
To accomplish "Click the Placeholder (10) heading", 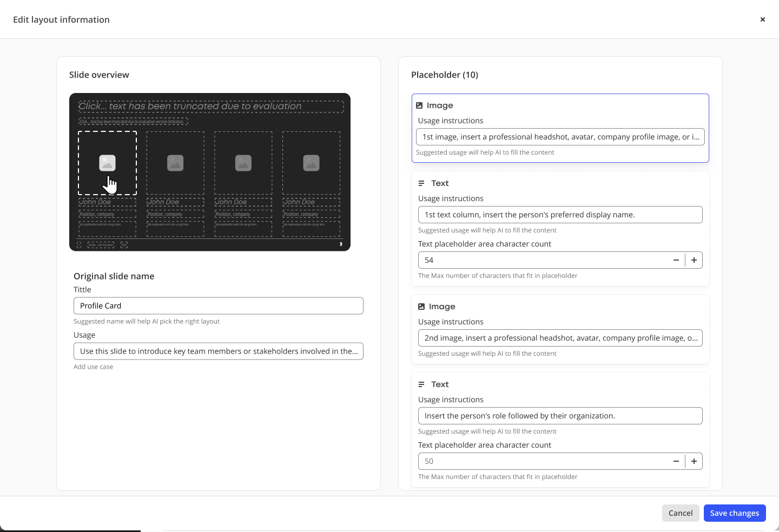I will [445, 75].
